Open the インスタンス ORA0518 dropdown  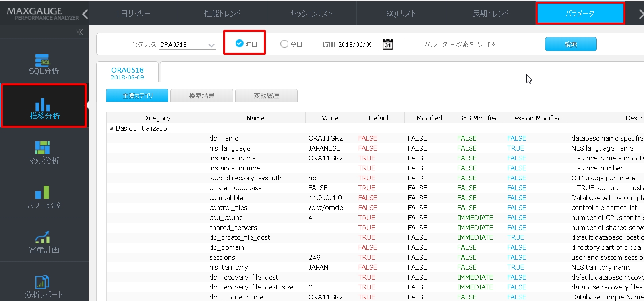tap(187, 45)
